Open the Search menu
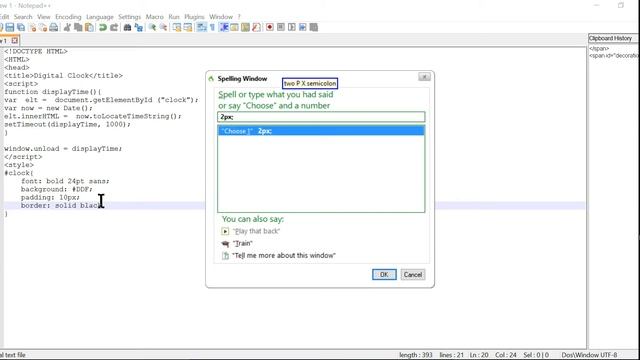The width and height of the screenshot is (640, 360). tap(23, 17)
